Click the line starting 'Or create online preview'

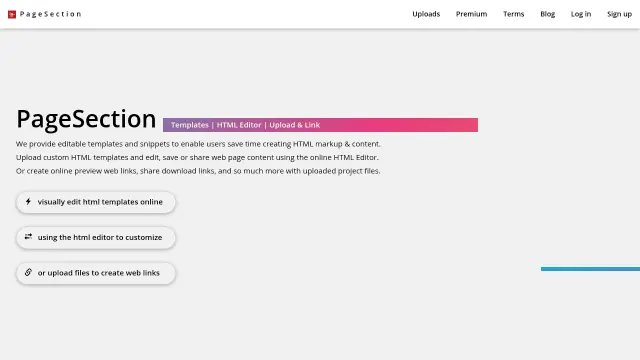[x=198, y=171]
